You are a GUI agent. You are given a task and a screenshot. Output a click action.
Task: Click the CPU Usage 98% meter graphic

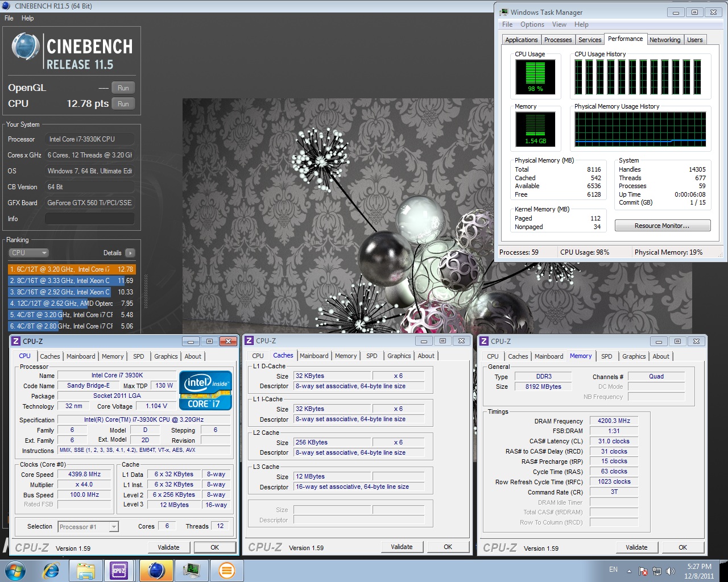coord(535,77)
